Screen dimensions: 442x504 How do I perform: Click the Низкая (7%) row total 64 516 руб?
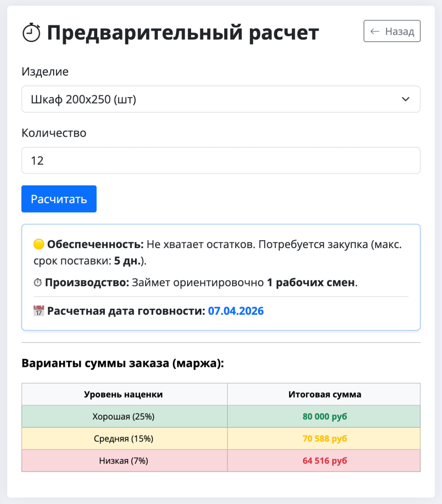[x=324, y=461]
